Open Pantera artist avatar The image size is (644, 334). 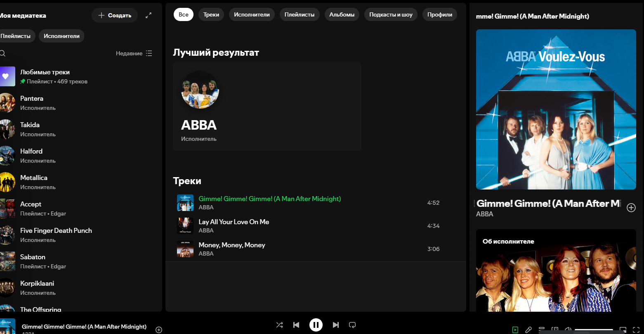coord(7,103)
